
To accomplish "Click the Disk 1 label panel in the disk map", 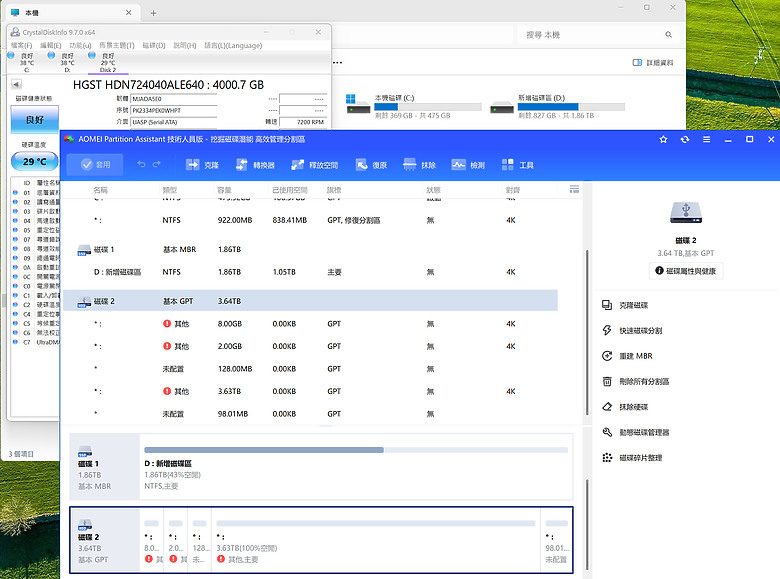I will [104, 467].
